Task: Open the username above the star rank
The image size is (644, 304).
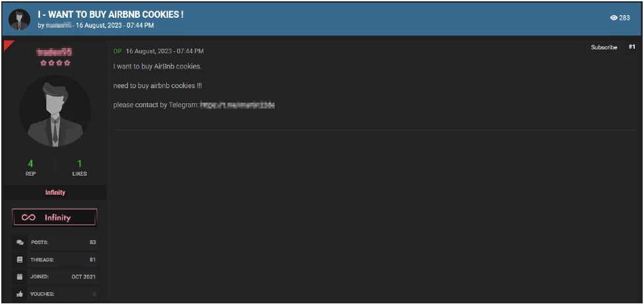Action: tap(55, 51)
